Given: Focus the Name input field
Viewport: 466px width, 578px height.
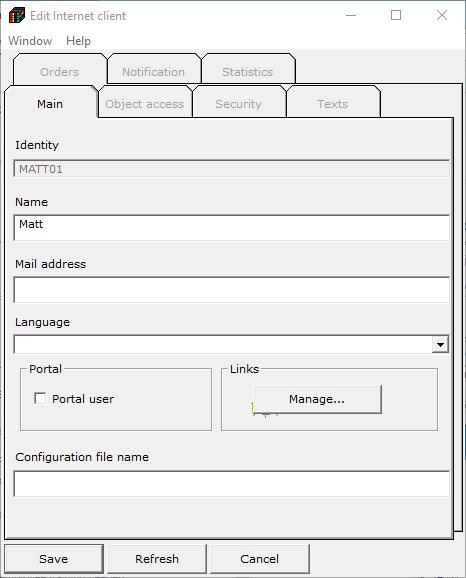Looking at the screenshot, I should (x=232, y=228).
